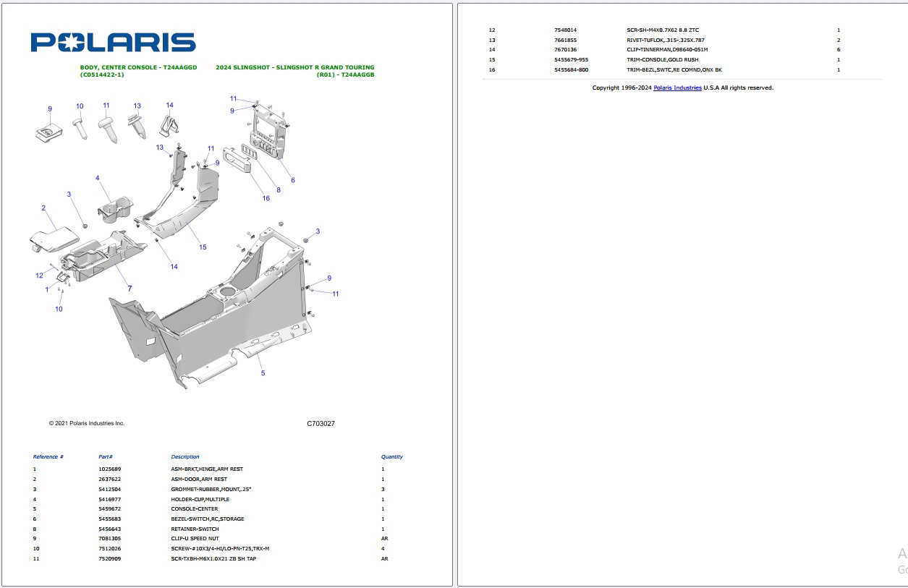Select part number 7512026
This screenshot has height=588, width=908.
point(110,548)
